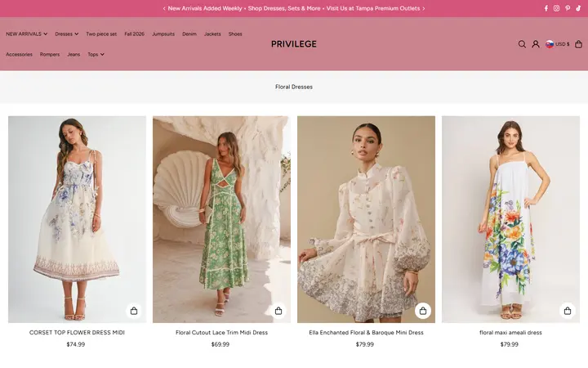Show previous announcement with left arrow
The width and height of the screenshot is (588, 368).
click(x=164, y=8)
